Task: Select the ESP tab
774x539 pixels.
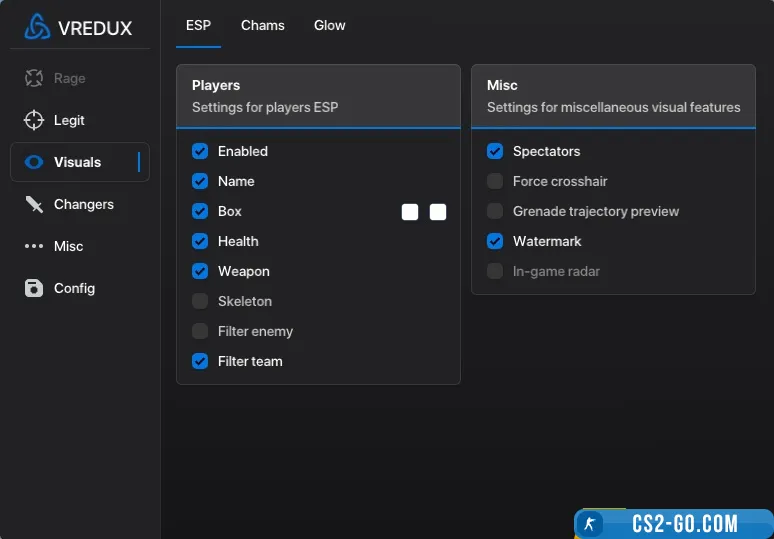Action: click(x=199, y=25)
